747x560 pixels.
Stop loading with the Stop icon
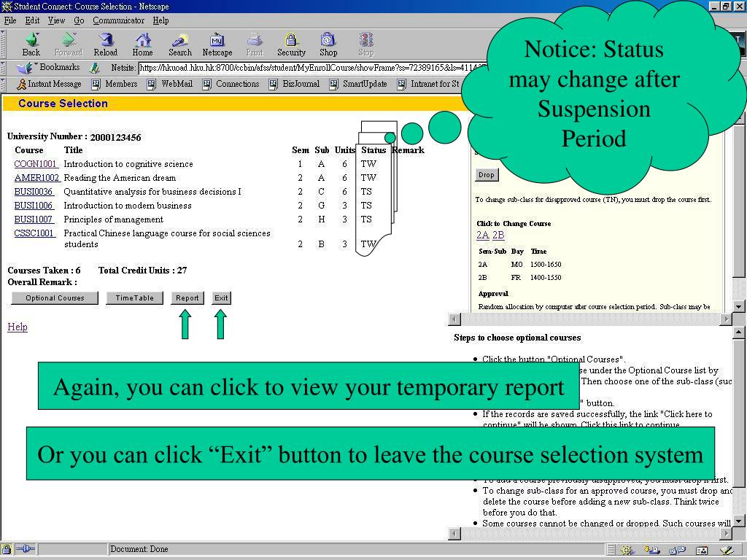click(366, 44)
